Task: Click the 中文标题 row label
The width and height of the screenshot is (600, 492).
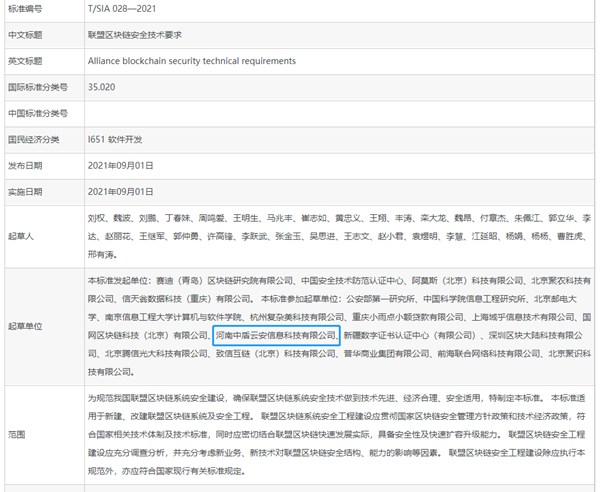Action: tap(27, 35)
